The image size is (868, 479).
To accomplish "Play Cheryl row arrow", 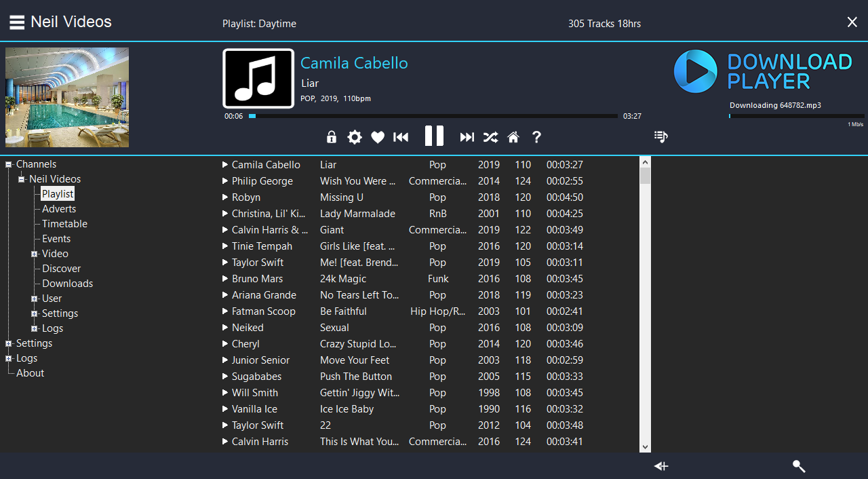I will pyautogui.click(x=225, y=344).
